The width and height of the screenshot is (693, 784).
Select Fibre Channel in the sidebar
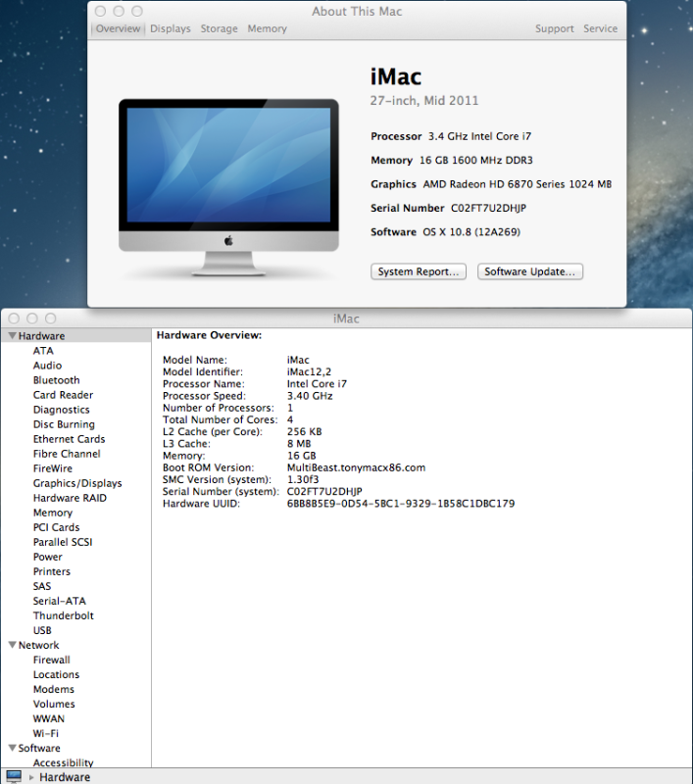(67, 454)
